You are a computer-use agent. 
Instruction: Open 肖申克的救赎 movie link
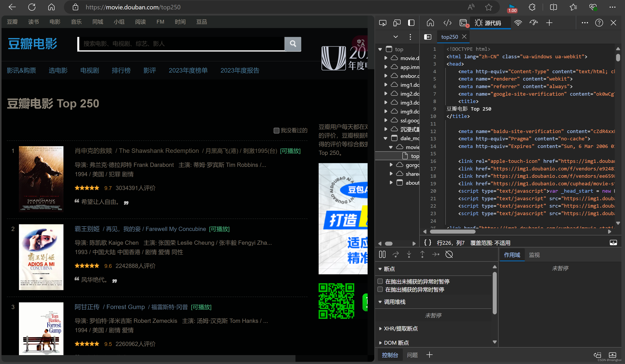94,151
